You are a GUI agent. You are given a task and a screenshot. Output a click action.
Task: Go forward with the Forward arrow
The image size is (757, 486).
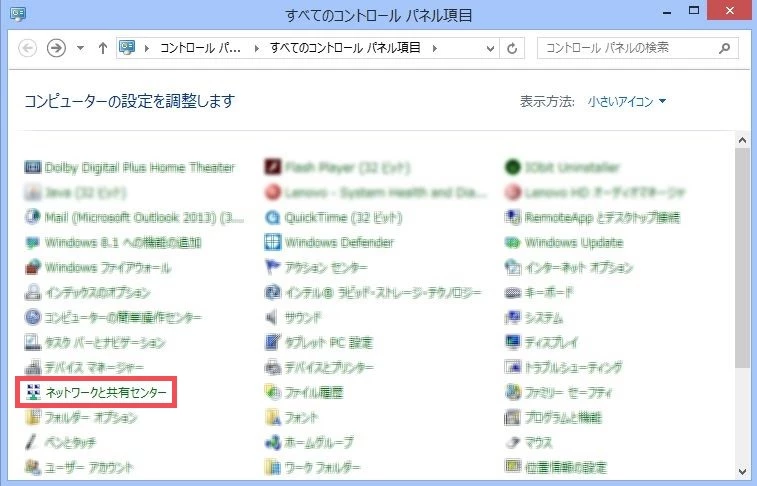56,48
